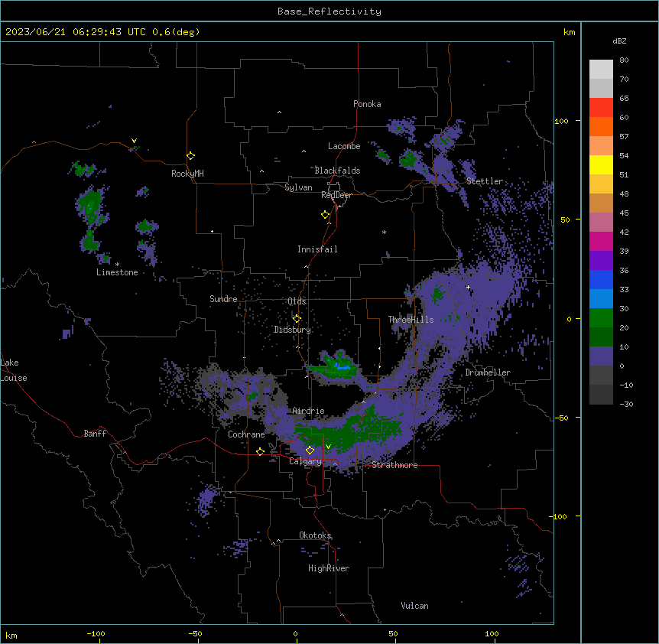The image size is (659, 644).
Task: Click the RockyMH label
Action: click(x=187, y=174)
